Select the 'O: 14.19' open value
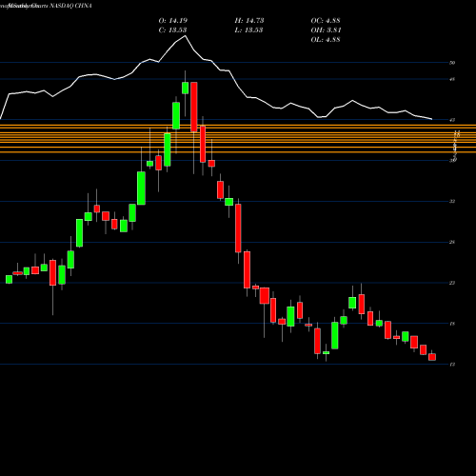Viewport: 476px width, 476px height. tap(173, 21)
